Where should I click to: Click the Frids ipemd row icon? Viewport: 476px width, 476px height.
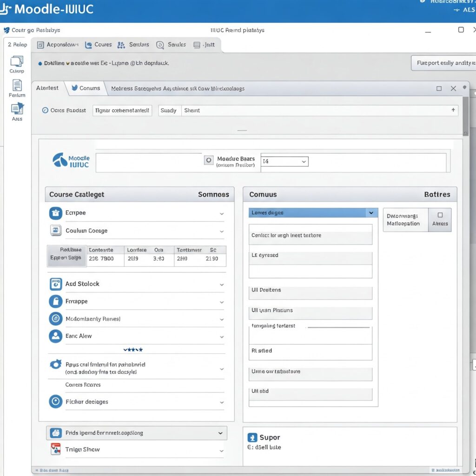56,433
